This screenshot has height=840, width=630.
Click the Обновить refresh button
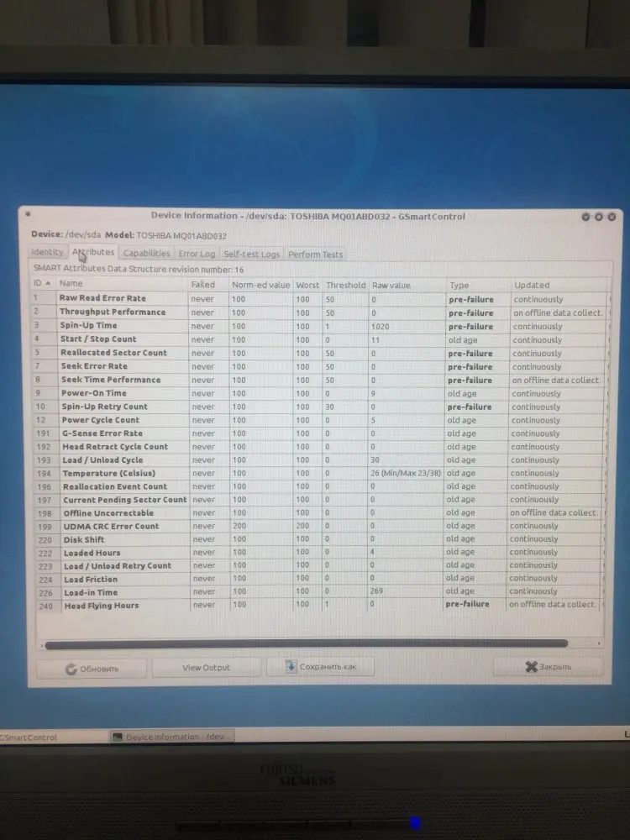pos(91,669)
